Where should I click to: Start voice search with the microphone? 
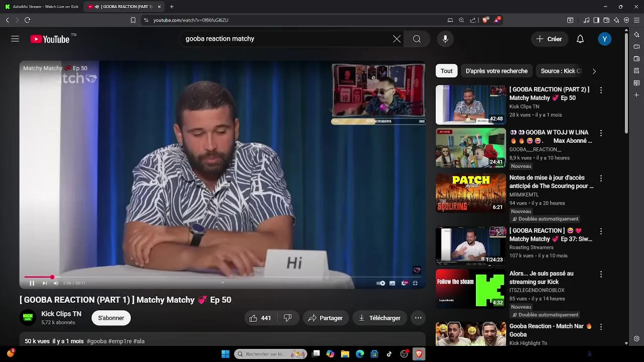[445, 39]
